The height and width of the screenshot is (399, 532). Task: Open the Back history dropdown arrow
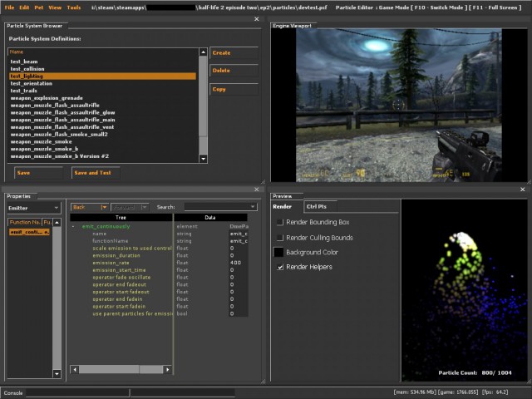click(x=104, y=207)
